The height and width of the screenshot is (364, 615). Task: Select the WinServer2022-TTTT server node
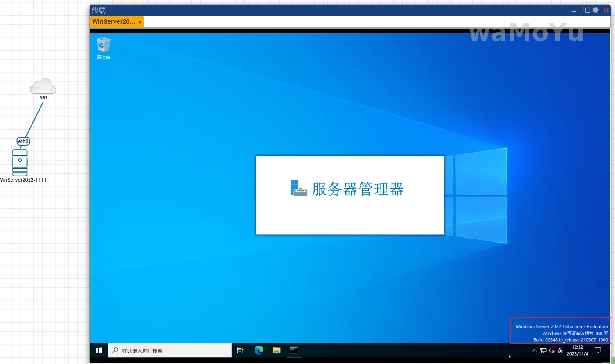20,163
